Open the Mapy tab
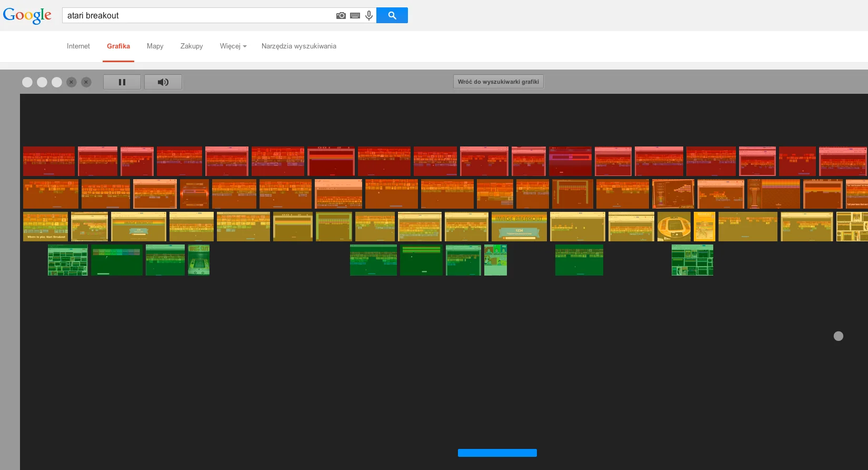The width and height of the screenshot is (868, 470). (155, 46)
